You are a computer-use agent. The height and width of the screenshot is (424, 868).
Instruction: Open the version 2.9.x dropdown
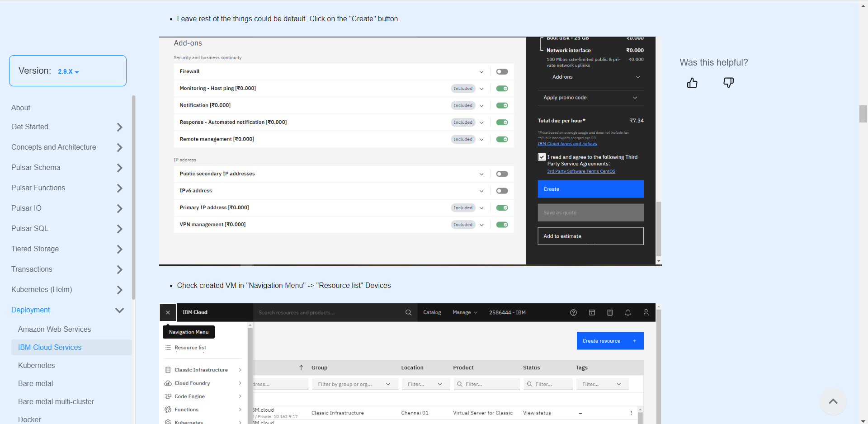pyautogui.click(x=68, y=71)
